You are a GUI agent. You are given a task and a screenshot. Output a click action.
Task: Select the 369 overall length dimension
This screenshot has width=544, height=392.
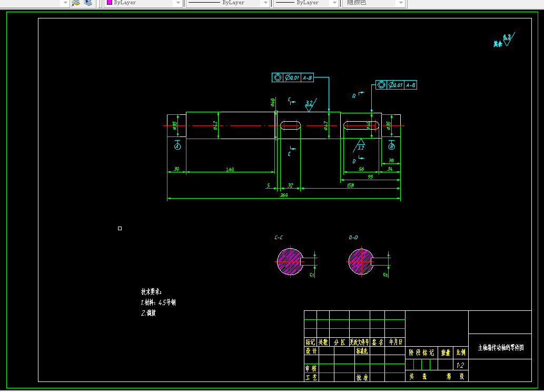coord(284,195)
